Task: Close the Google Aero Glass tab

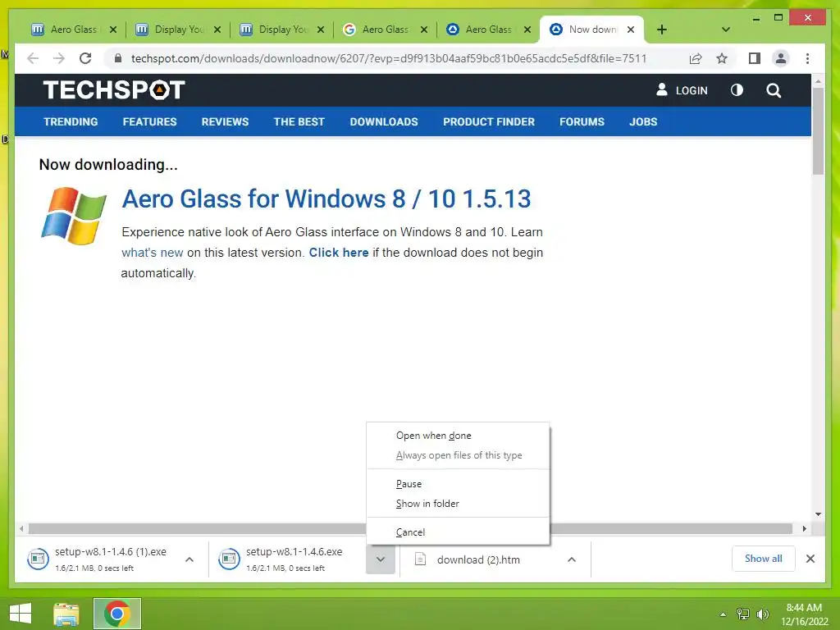Action: (424, 30)
